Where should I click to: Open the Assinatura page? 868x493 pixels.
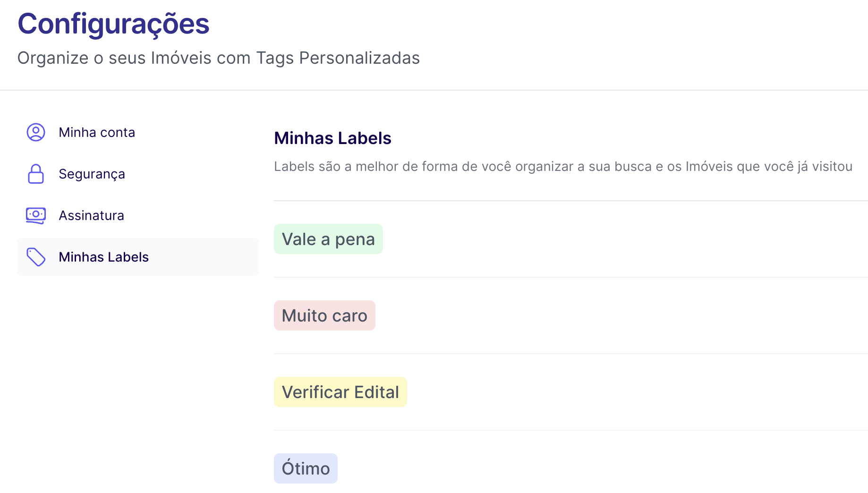pyautogui.click(x=91, y=215)
